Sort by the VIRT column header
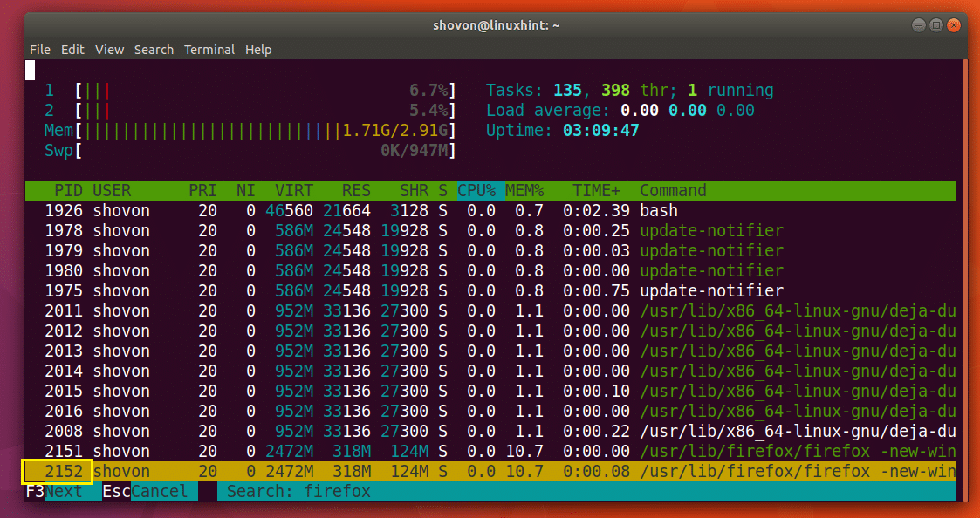 point(294,191)
